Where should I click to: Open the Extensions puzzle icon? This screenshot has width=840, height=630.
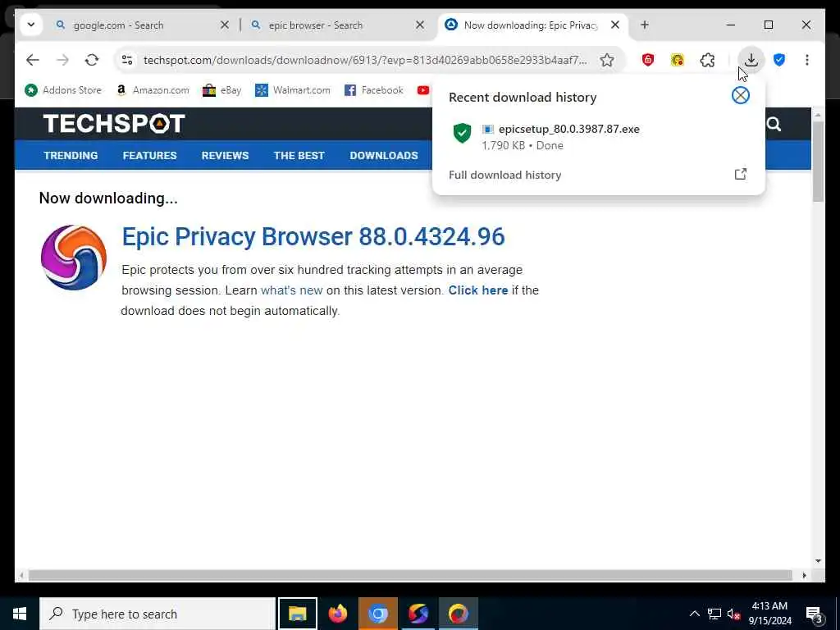(x=707, y=60)
